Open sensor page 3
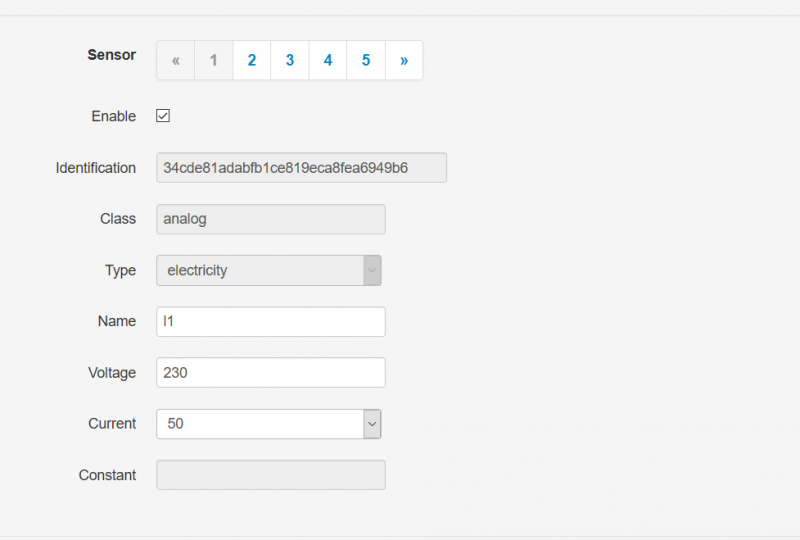800x540 pixels. (x=290, y=60)
